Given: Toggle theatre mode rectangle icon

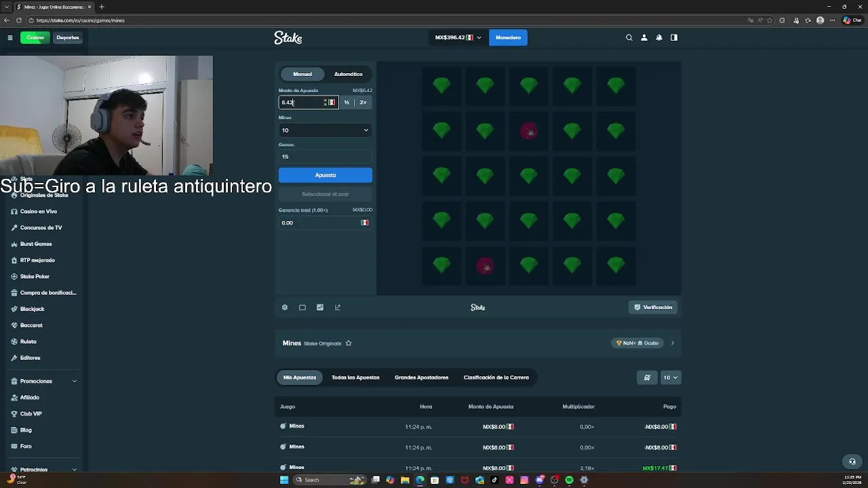Looking at the screenshot, I should click(302, 307).
